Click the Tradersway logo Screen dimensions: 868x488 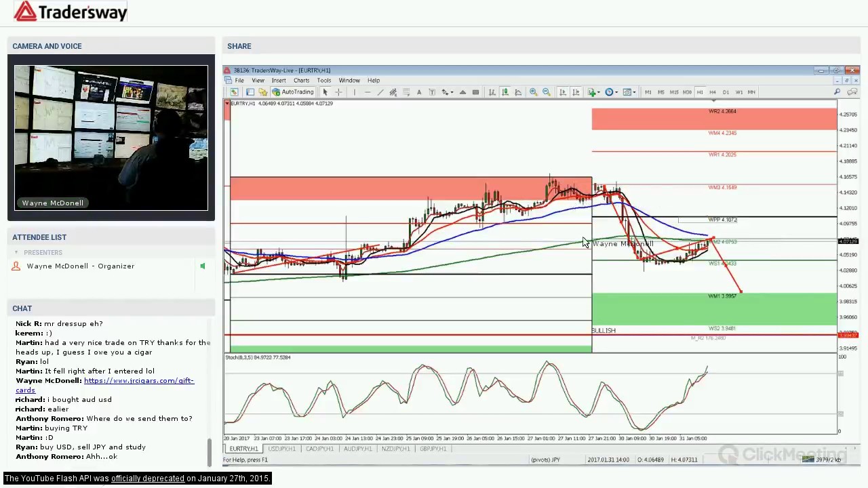pos(70,12)
